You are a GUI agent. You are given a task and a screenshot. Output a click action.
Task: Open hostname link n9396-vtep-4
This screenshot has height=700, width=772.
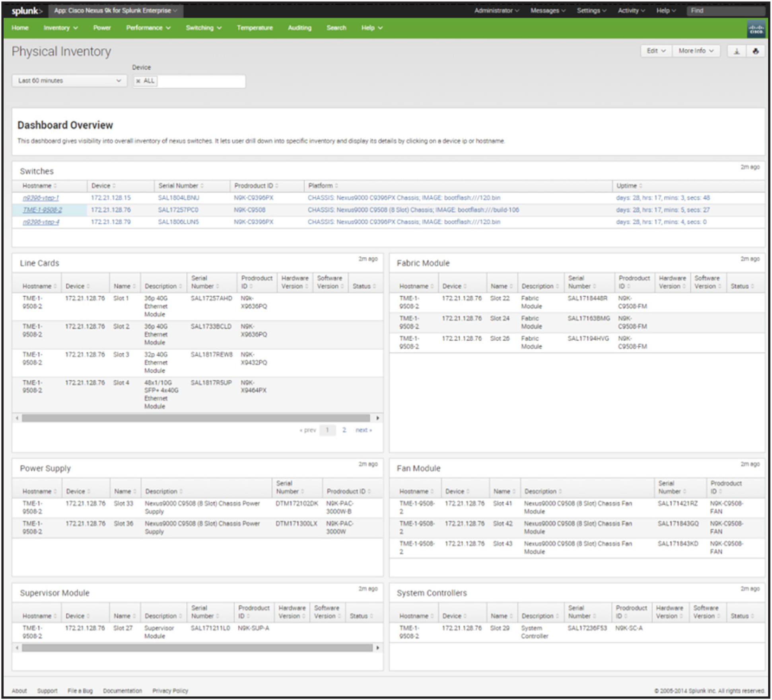pyautogui.click(x=41, y=222)
